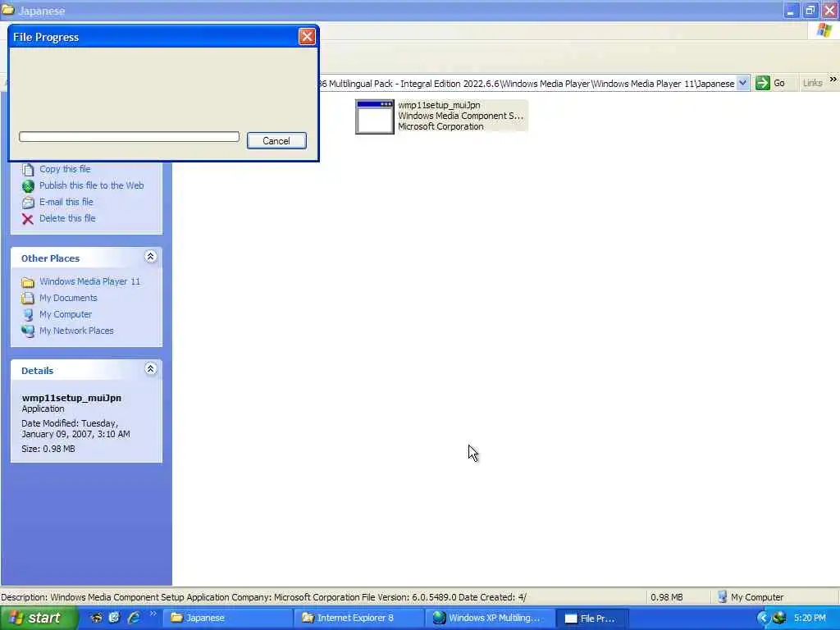840x630 pixels.
Task: Click the red Delete X icon
Action: click(x=28, y=218)
